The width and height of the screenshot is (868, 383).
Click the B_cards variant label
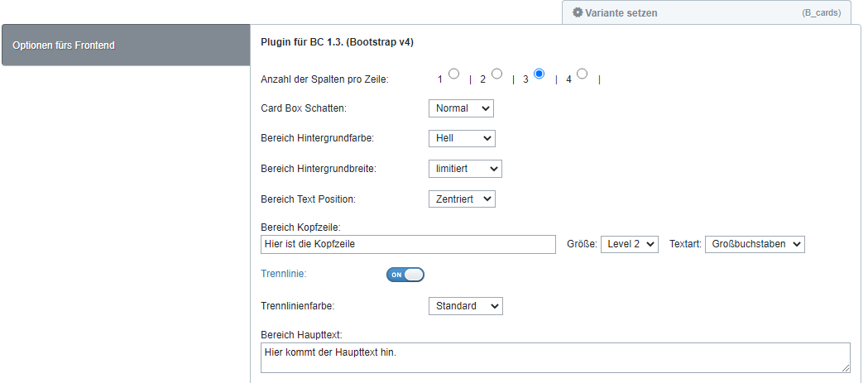[x=821, y=14]
